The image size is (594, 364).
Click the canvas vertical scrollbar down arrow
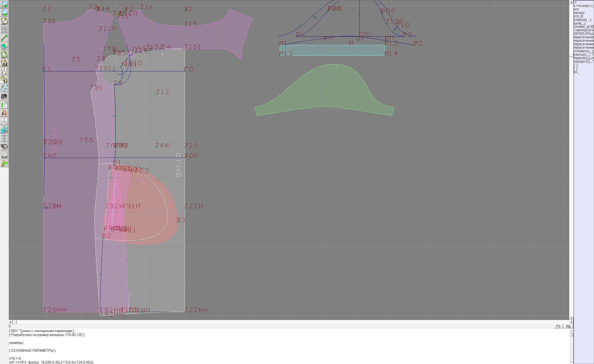tap(571, 318)
